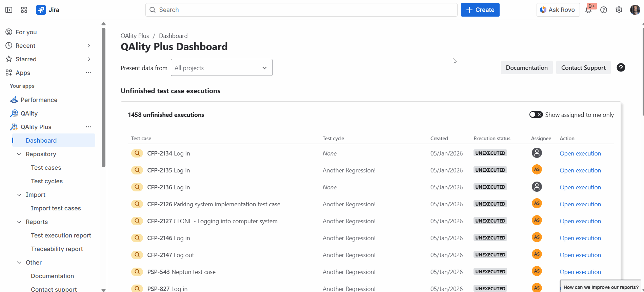Image resolution: width=644 pixels, height=292 pixels.
Task: Collapse the Import section
Action: (19, 195)
